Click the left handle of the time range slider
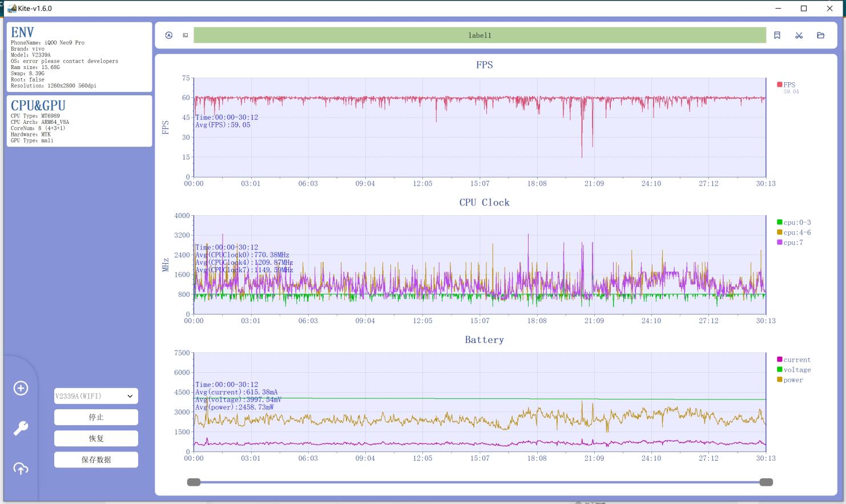The width and height of the screenshot is (846, 504). (194, 482)
